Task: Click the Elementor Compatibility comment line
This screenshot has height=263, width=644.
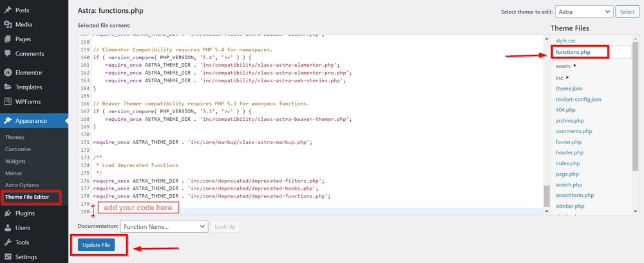Action: pos(183,50)
